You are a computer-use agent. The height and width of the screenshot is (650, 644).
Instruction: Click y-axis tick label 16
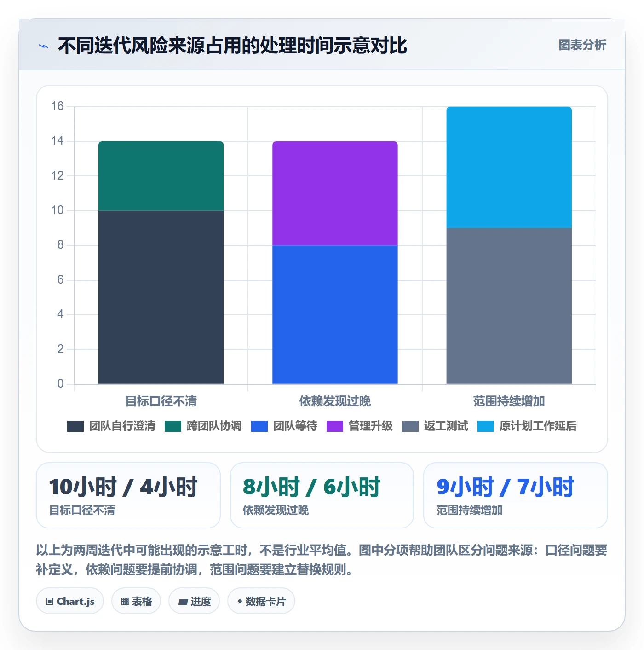pos(57,106)
